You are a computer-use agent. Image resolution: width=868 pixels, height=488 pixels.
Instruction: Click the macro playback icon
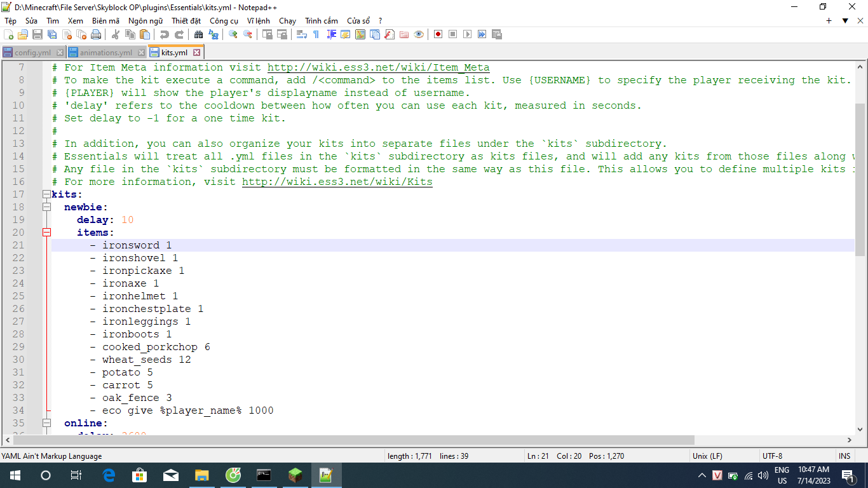click(468, 34)
